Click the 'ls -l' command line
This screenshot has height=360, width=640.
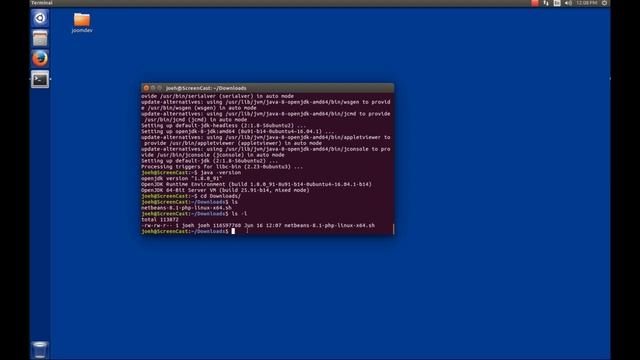[x=194, y=214]
